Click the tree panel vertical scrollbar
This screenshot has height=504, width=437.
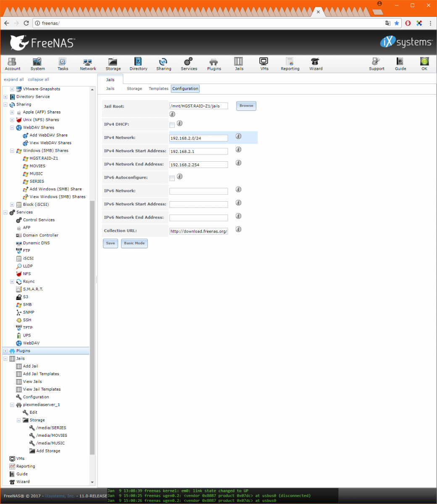(x=92, y=328)
